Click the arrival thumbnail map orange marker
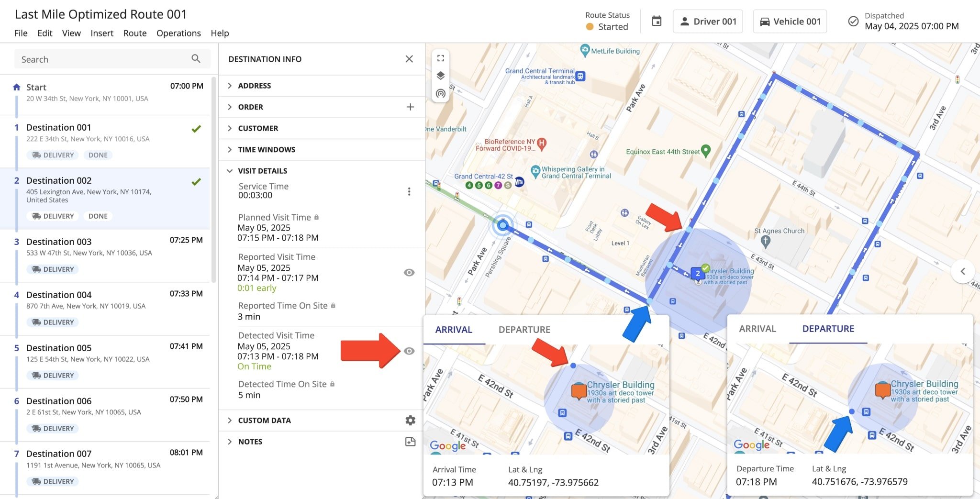 (x=579, y=391)
